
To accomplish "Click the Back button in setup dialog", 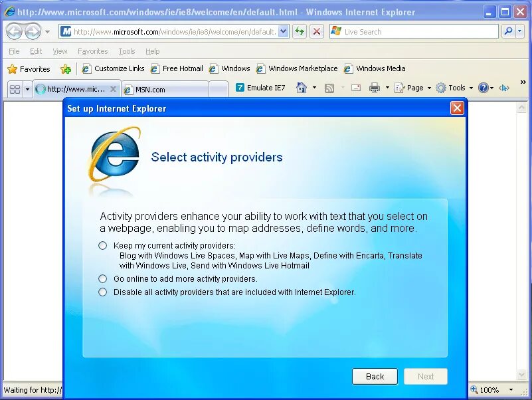I will 375,377.
